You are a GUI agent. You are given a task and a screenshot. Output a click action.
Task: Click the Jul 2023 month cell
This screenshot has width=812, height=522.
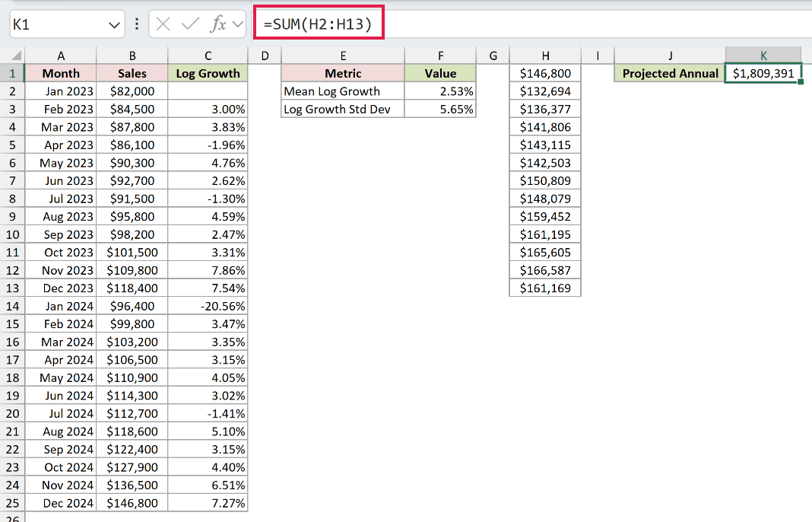click(61, 199)
